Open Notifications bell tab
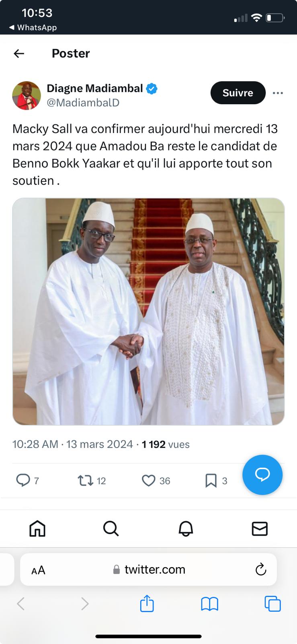The height and width of the screenshot is (644, 297). pyautogui.click(x=186, y=528)
